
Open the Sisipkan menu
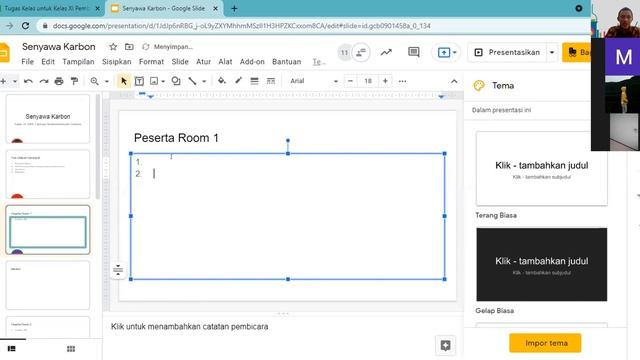(x=116, y=62)
